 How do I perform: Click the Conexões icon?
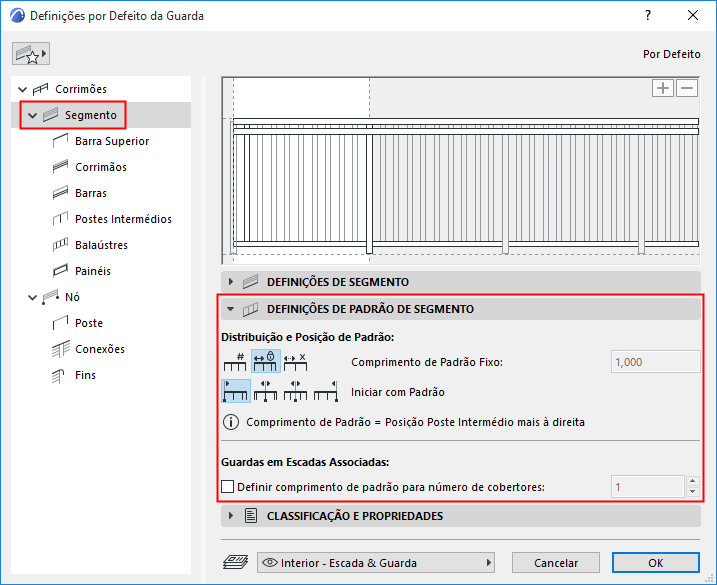[60, 349]
